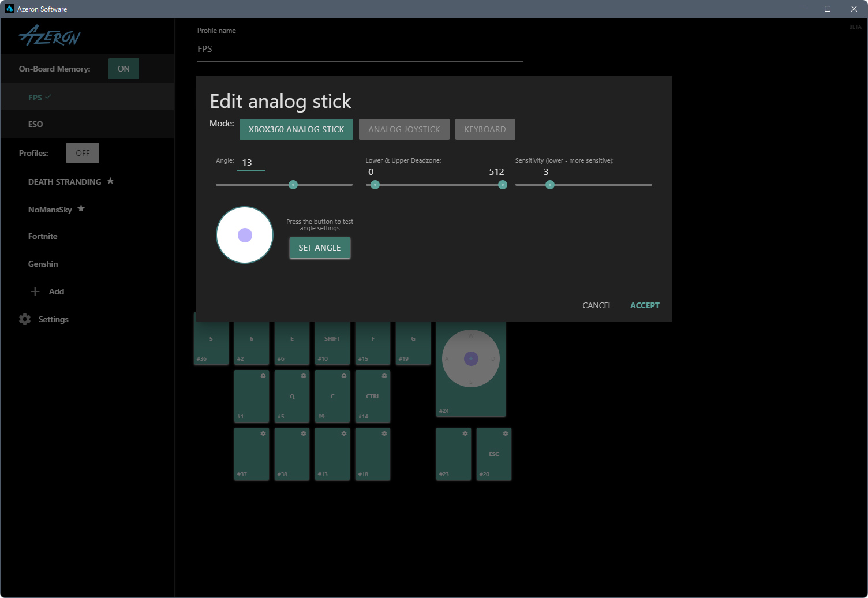Open the gear settings on key #13
The width and height of the screenshot is (868, 598).
(344, 433)
